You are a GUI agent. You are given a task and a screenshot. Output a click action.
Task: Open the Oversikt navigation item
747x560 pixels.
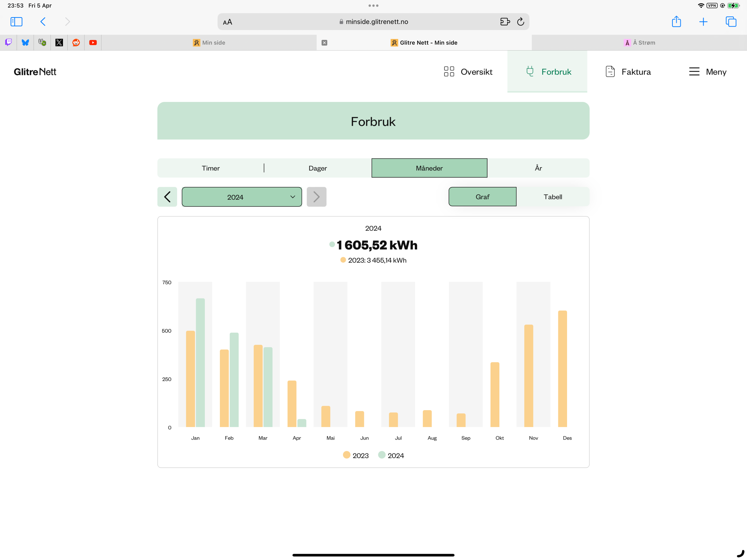[468, 72]
